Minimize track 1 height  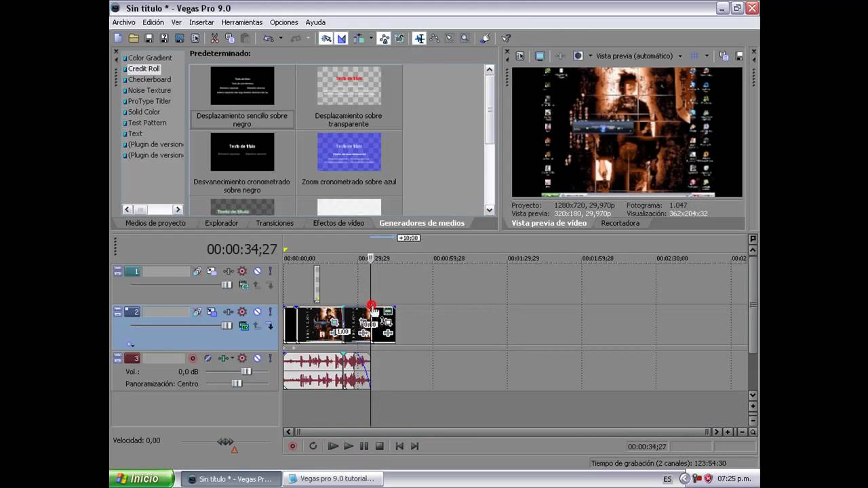(118, 269)
